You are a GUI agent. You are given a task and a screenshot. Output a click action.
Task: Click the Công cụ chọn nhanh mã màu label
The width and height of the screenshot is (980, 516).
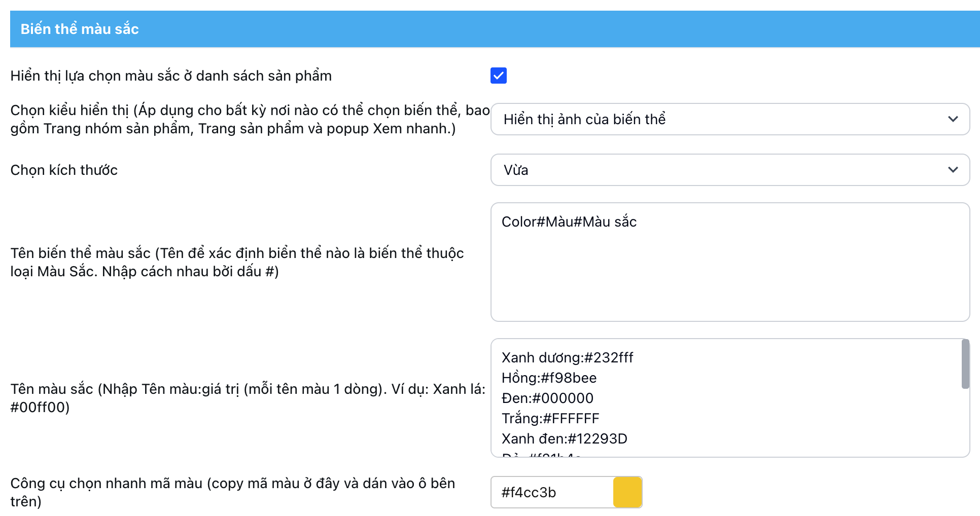pyautogui.click(x=232, y=492)
